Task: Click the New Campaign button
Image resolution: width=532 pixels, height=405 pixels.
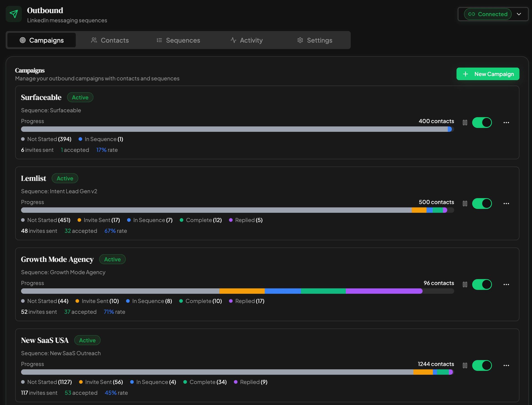Action: pyautogui.click(x=488, y=74)
